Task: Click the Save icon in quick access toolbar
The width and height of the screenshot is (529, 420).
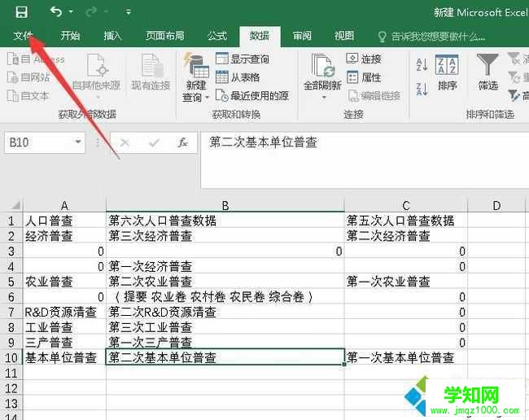Action: (22, 12)
